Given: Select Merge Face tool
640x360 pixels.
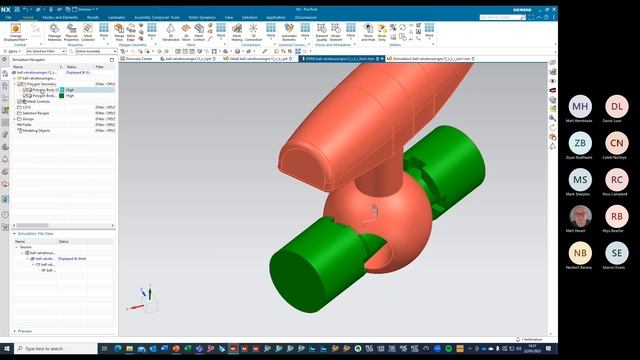Looking at the screenshot, I should pyautogui.click(x=119, y=32).
